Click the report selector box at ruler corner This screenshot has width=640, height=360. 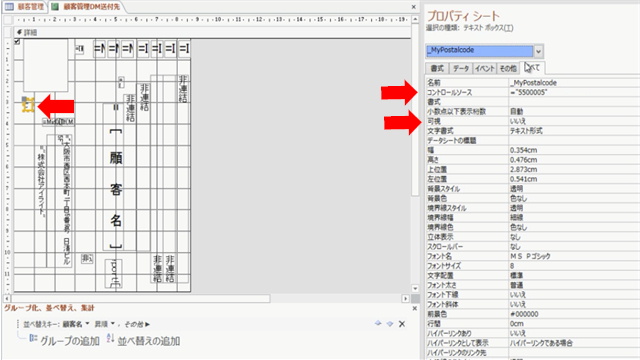point(8,20)
